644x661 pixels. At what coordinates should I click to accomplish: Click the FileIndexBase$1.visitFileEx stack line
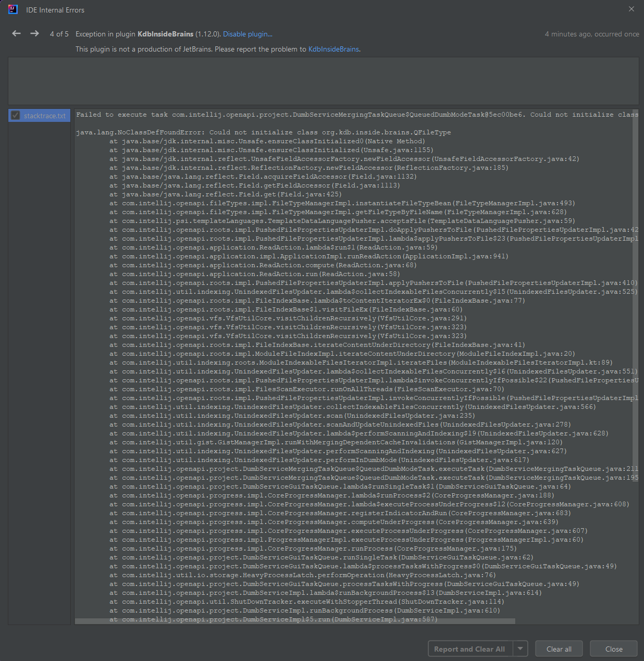[x=286, y=309]
